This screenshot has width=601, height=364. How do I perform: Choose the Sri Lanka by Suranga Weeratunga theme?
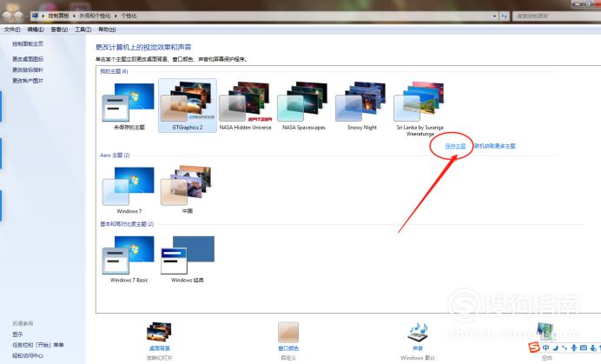(420, 109)
